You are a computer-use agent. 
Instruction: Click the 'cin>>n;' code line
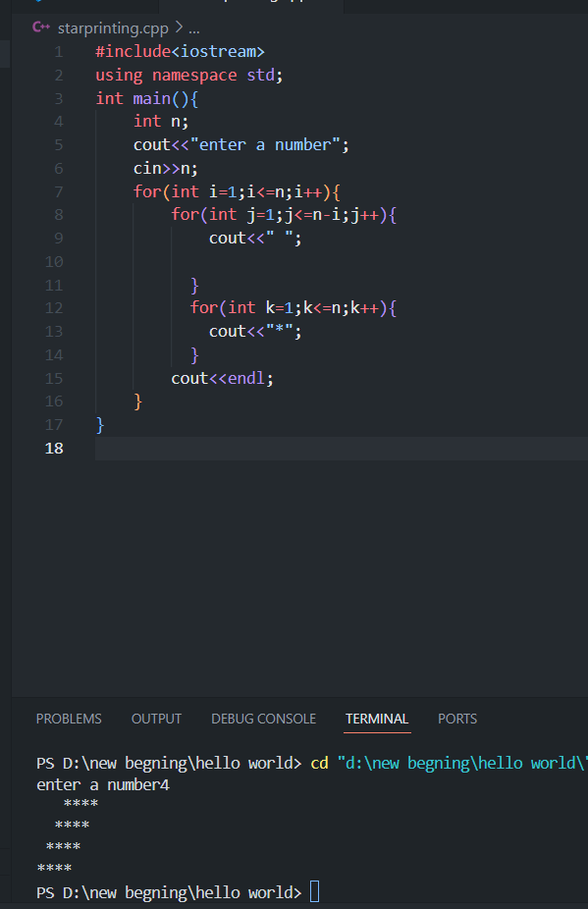165,168
